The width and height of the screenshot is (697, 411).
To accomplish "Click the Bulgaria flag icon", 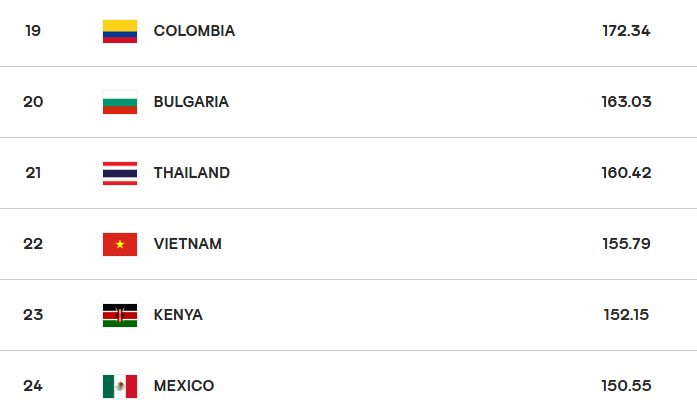I will click(120, 102).
